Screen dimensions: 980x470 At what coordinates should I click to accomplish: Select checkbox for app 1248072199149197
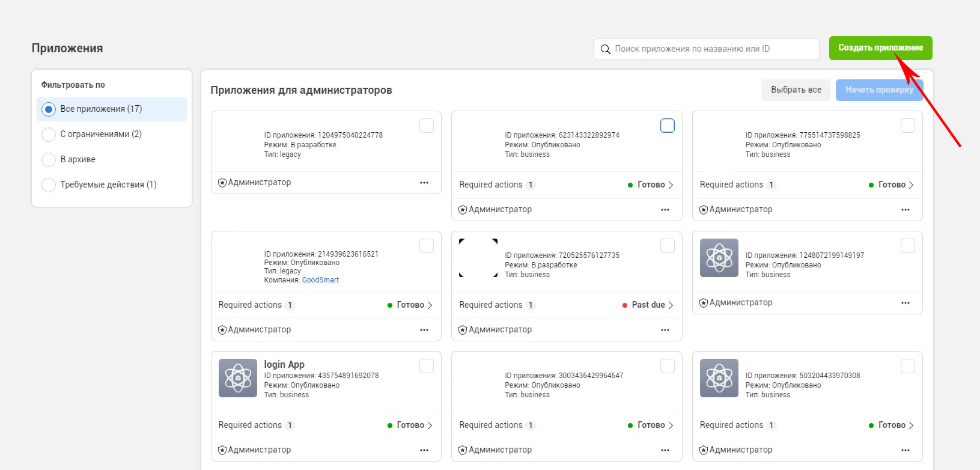[x=908, y=246]
